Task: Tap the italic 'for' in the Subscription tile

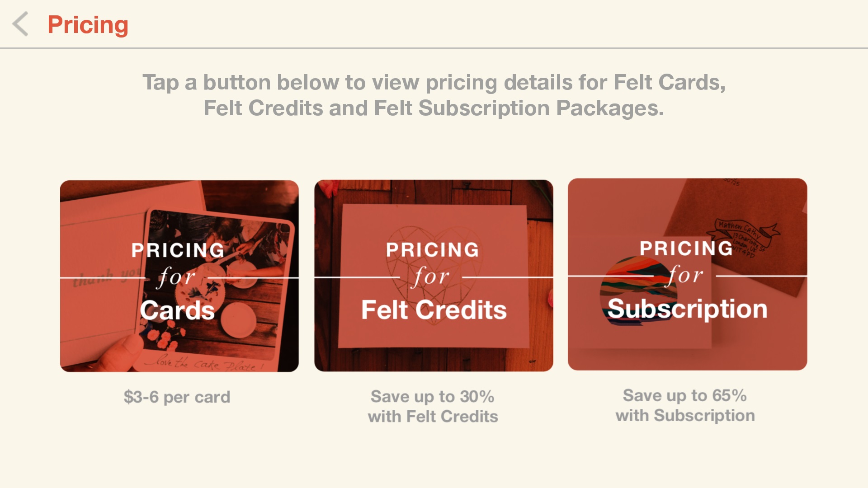Action: 685,275
